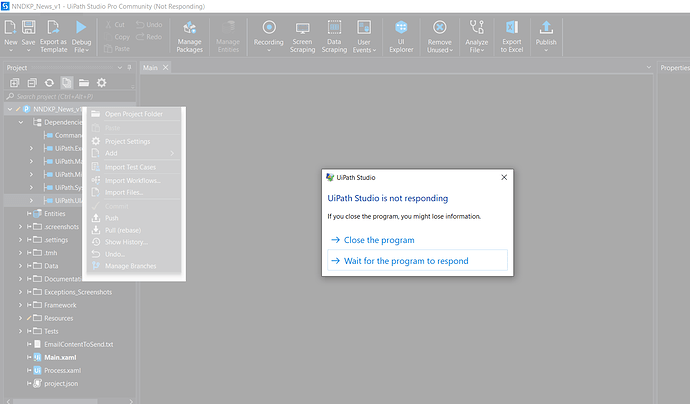Click the Save icon in ribbon
Viewport: 690px width, 404px height.
pos(29,27)
